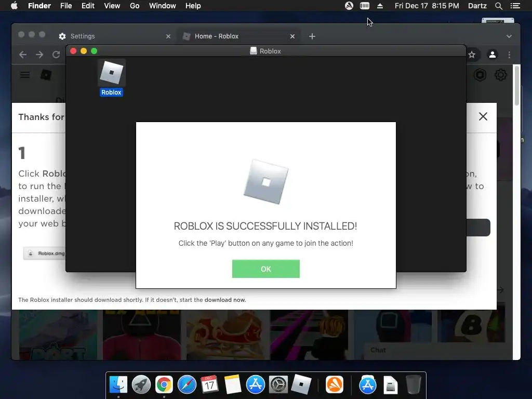This screenshot has height=399, width=532.
Task: Open the Help menu
Action: 193,6
